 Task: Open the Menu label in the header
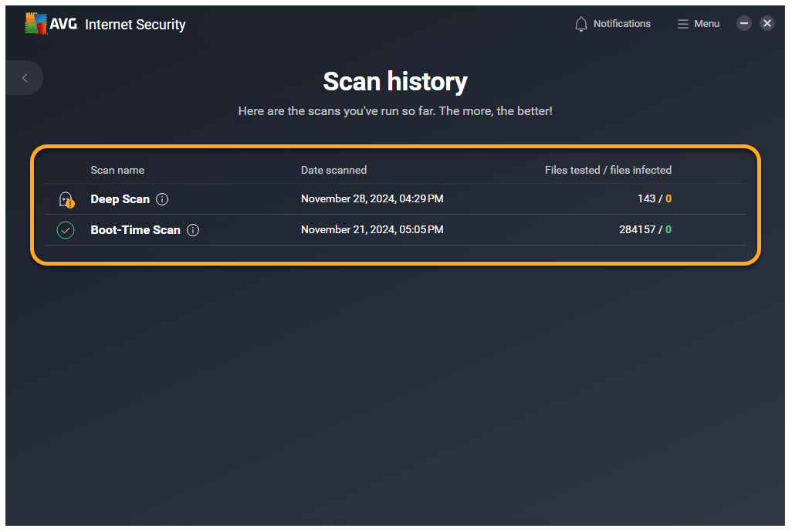click(706, 24)
